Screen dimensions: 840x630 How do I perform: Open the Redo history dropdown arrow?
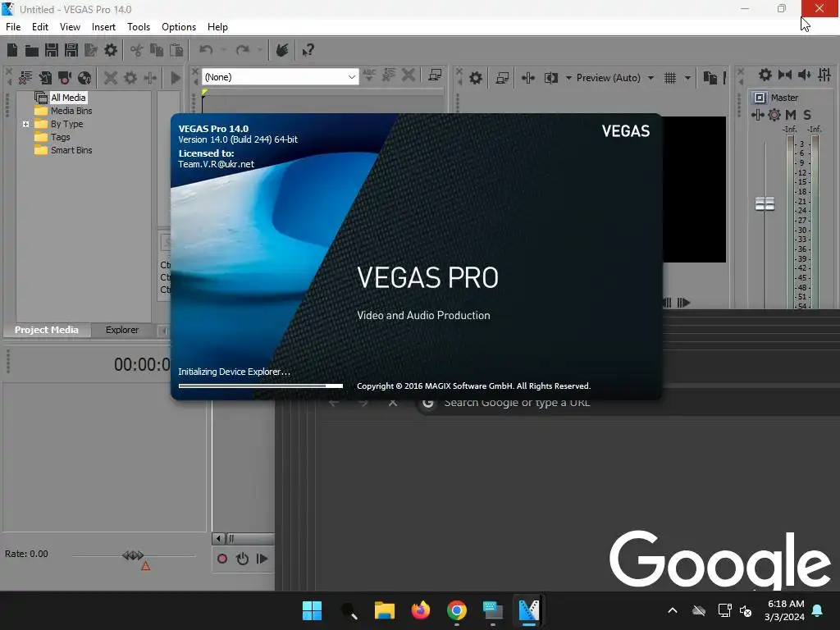(260, 50)
